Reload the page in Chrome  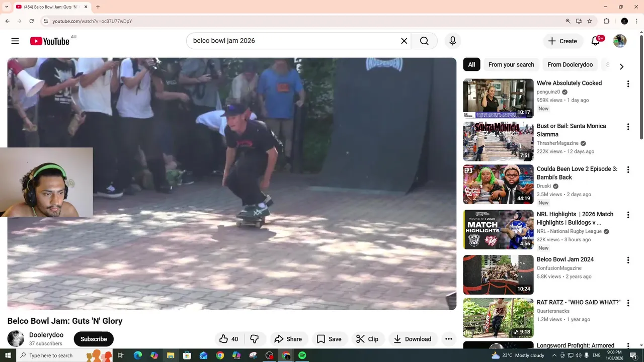pyautogui.click(x=31, y=21)
